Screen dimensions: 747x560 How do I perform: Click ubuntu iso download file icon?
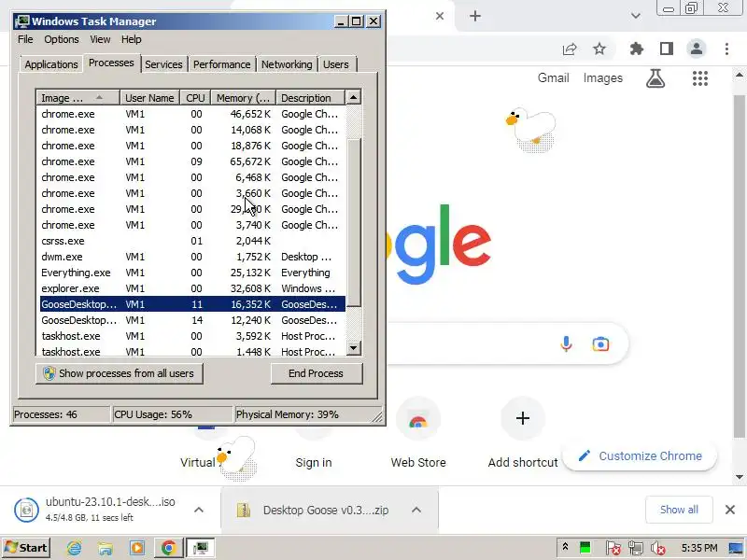[x=27, y=510]
